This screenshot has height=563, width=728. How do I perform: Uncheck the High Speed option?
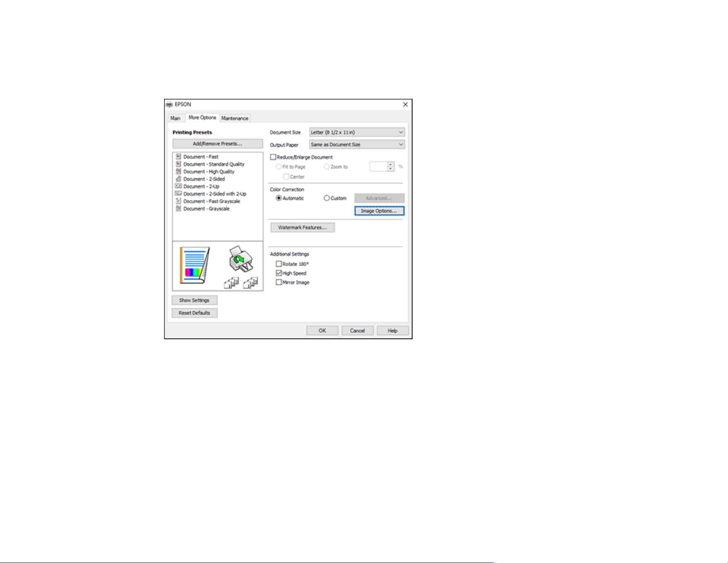pyautogui.click(x=279, y=273)
